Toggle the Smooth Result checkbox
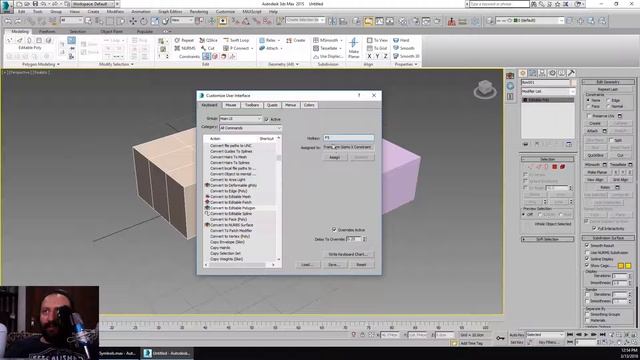This screenshot has height=360, width=640. click(x=587, y=245)
